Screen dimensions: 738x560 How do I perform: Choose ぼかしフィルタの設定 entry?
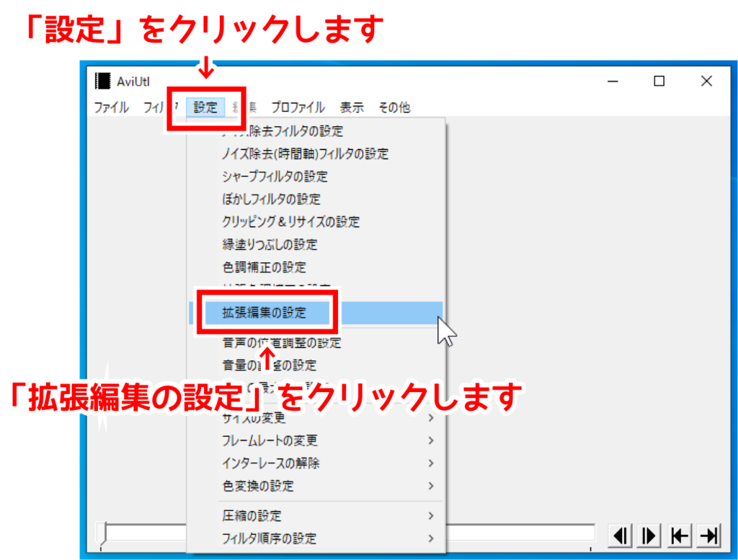coord(316,199)
